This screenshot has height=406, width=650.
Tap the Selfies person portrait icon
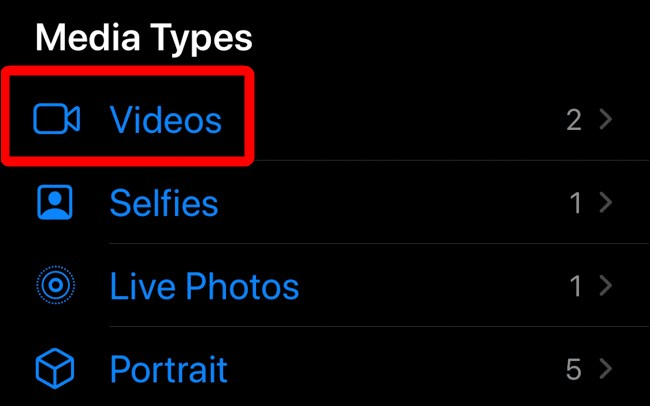click(55, 203)
